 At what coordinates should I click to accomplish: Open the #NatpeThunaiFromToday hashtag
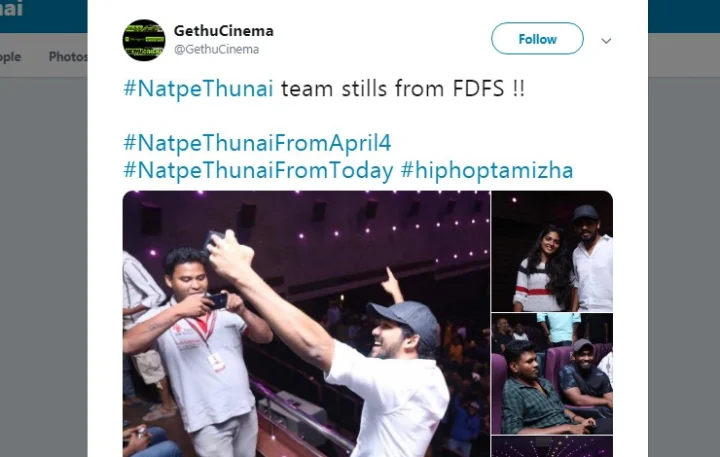click(259, 170)
